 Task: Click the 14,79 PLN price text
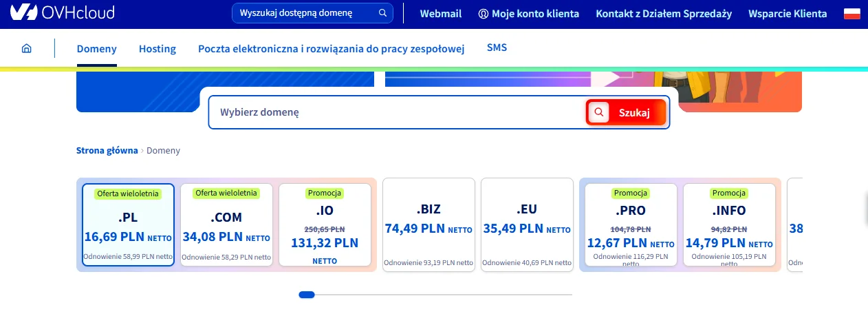[x=715, y=243]
